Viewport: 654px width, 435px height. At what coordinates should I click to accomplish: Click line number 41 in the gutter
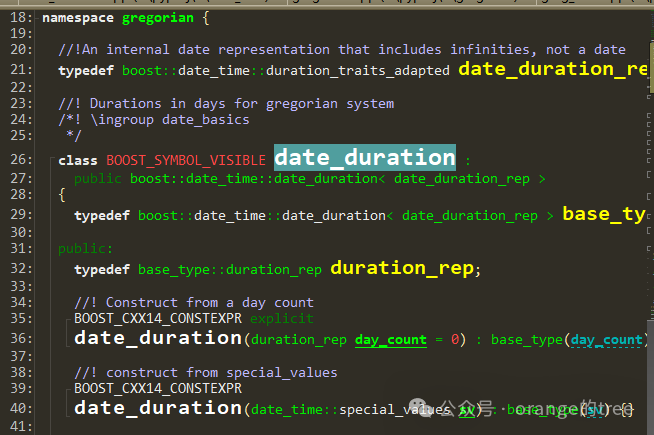tap(21, 426)
